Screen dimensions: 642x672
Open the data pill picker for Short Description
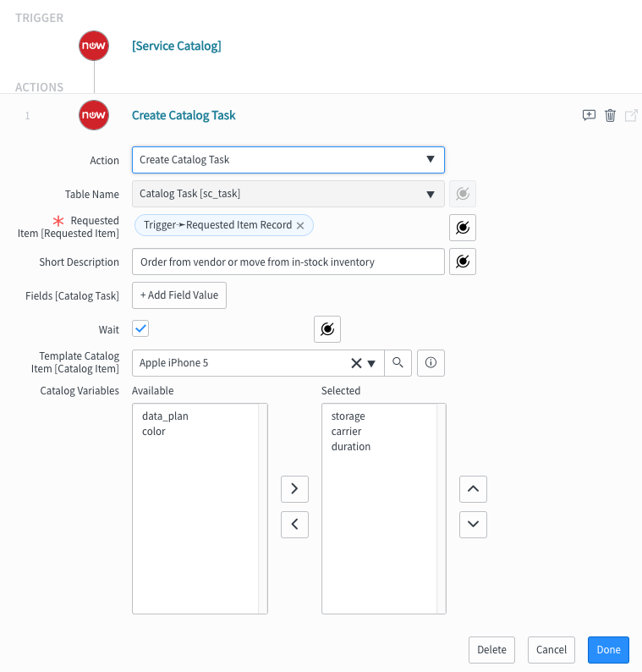pyautogui.click(x=463, y=262)
